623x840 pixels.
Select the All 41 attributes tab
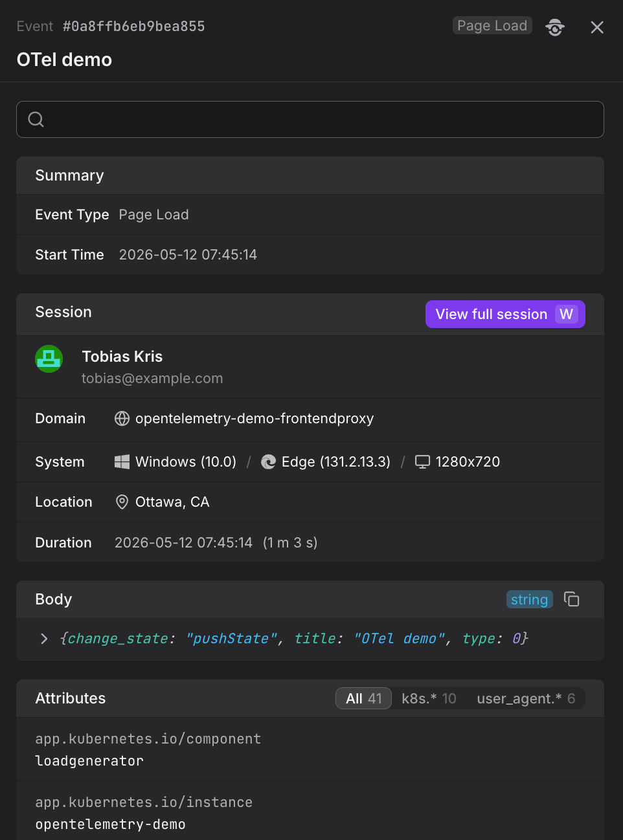(364, 698)
